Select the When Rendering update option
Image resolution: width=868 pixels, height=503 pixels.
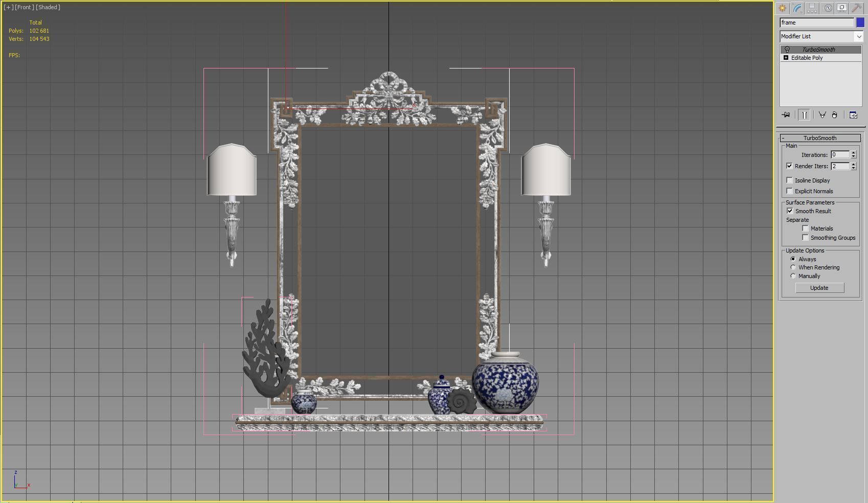pos(793,267)
